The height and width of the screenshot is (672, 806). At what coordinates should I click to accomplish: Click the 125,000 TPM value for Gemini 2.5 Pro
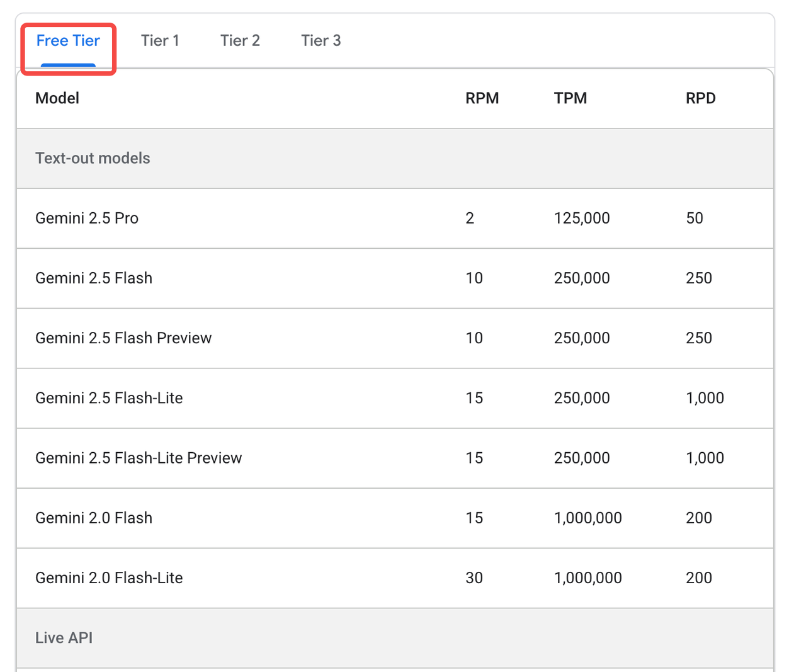[x=582, y=218]
